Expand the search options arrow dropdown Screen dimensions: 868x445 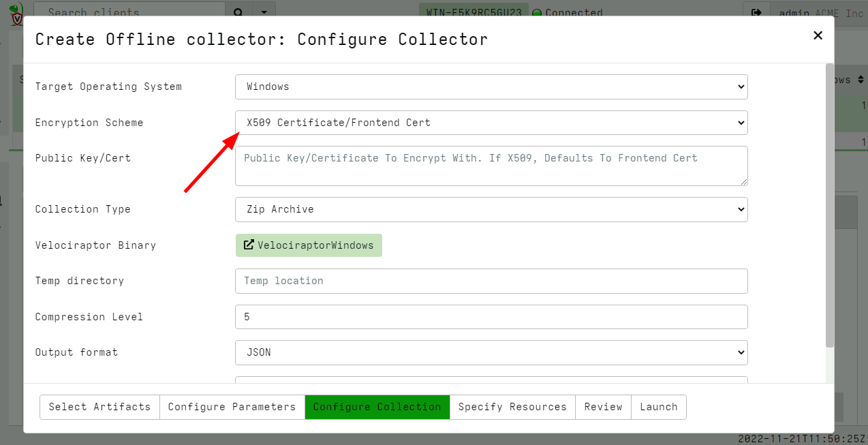(x=264, y=12)
